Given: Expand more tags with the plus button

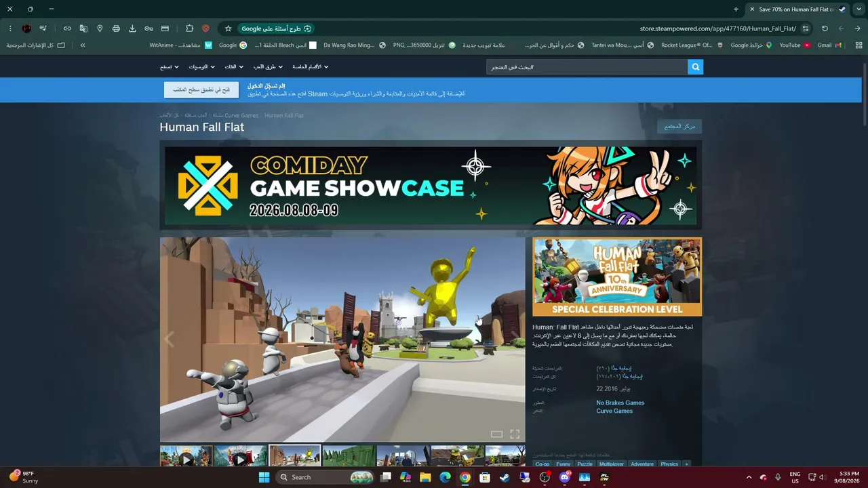Looking at the screenshot, I should 686,464.
